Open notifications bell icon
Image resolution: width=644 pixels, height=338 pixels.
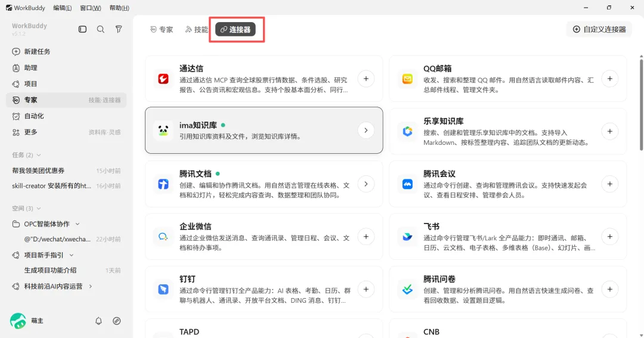[x=98, y=321]
